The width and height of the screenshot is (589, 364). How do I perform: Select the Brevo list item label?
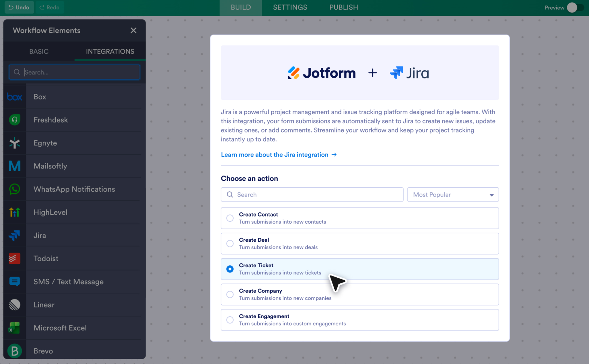click(43, 351)
